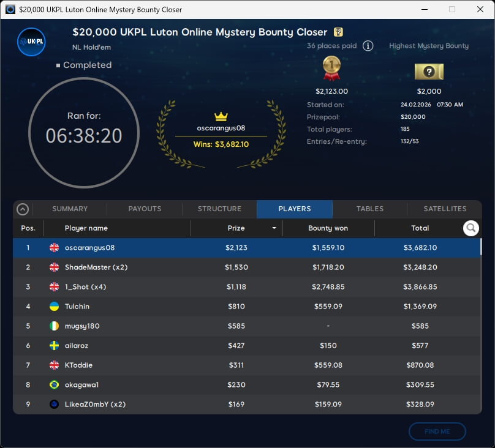The width and height of the screenshot is (495, 448).
Task: Click the Prize column sort arrow
Action: (x=274, y=228)
